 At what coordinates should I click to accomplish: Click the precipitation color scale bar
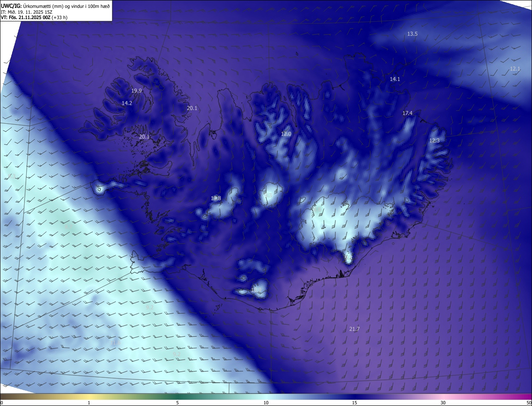266,396
